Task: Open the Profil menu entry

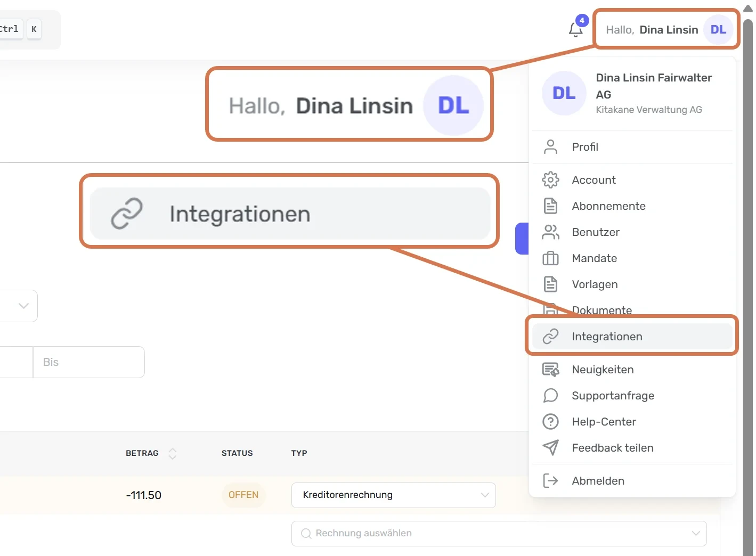Action: pyautogui.click(x=632, y=147)
